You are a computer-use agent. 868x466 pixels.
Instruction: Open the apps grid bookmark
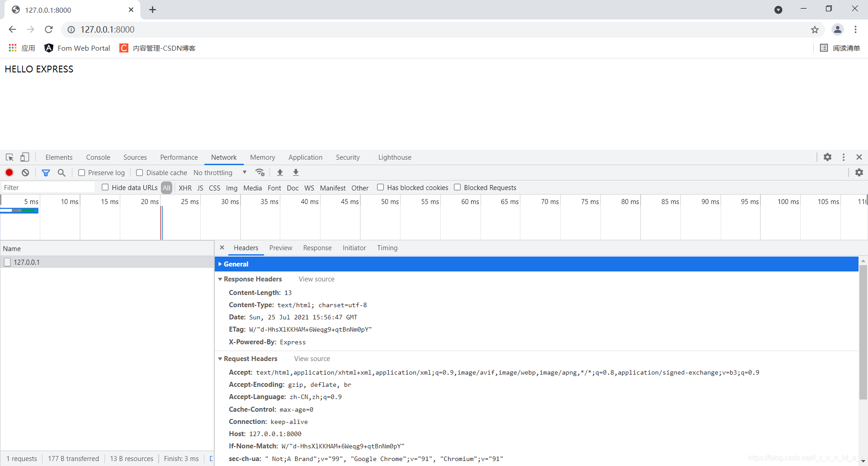(x=21, y=48)
